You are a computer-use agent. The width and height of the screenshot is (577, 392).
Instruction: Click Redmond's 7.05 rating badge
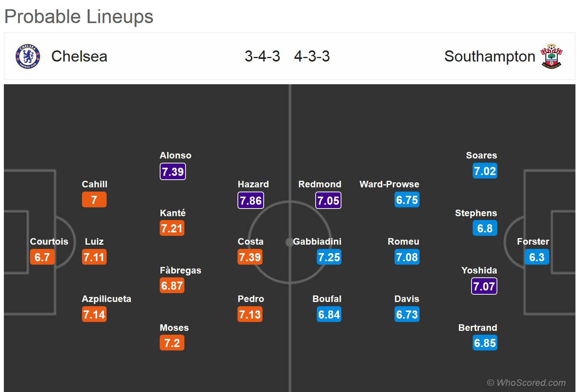[x=328, y=200]
